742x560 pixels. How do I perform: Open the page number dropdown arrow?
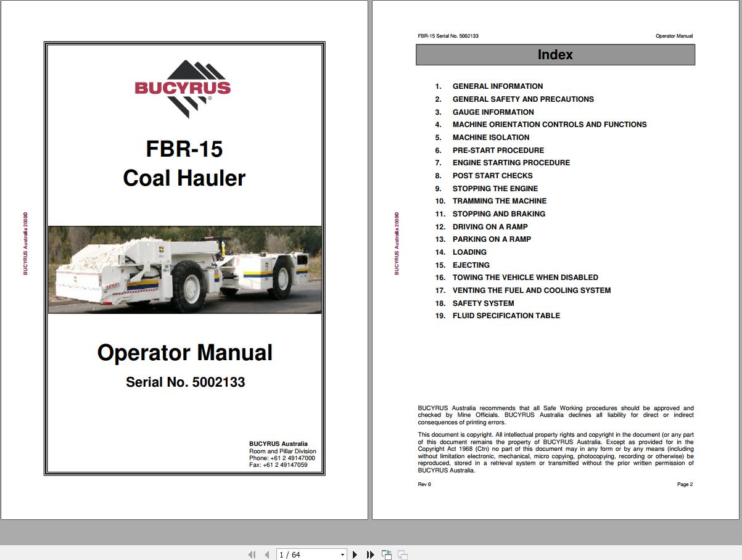click(x=342, y=555)
